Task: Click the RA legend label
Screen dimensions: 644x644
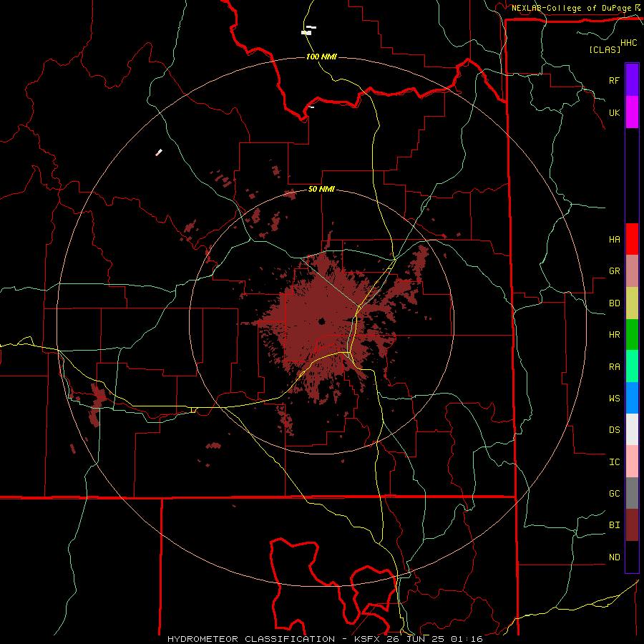Action: 614,366
